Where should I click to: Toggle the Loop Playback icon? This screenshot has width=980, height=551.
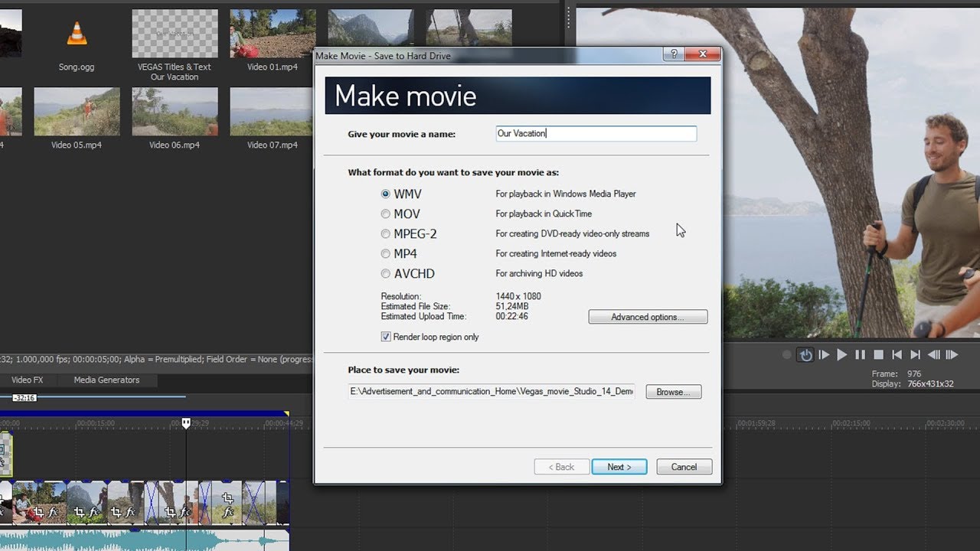click(805, 355)
